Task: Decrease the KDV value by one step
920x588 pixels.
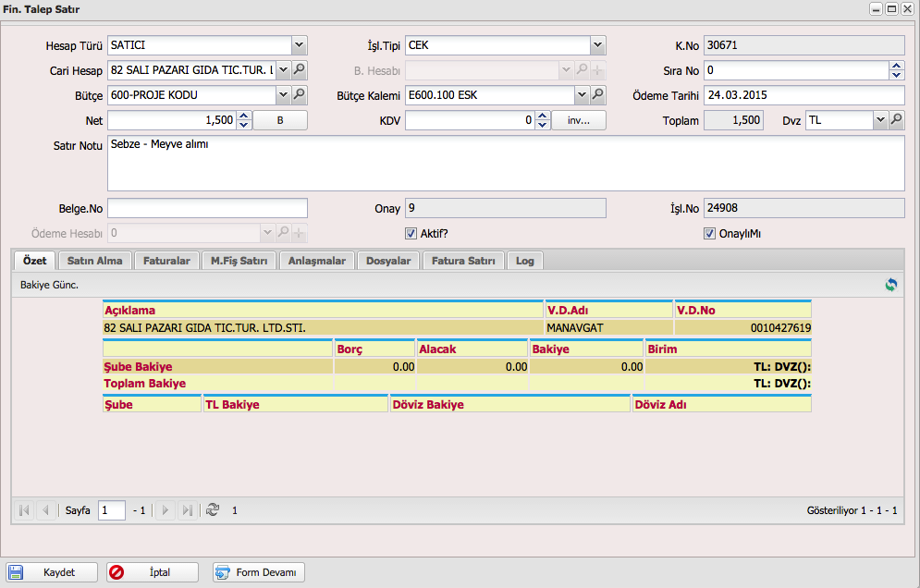Action: pos(543,125)
